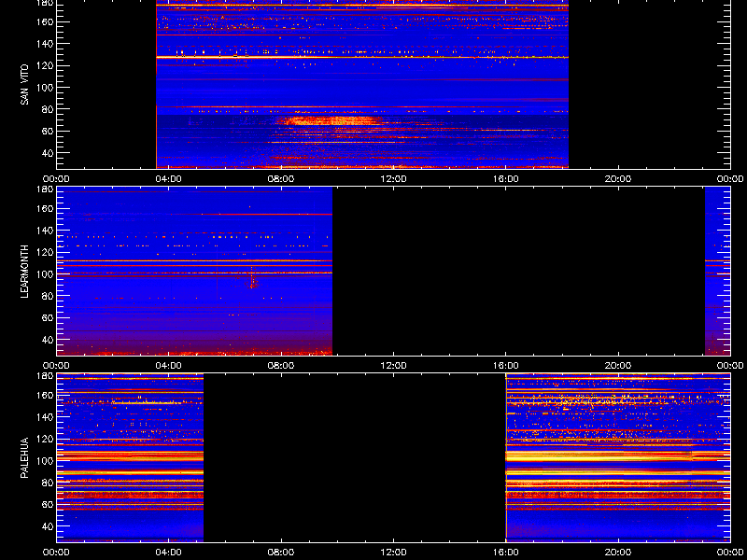Select the 100 frequency tick on Palehua axis

(x=46, y=461)
